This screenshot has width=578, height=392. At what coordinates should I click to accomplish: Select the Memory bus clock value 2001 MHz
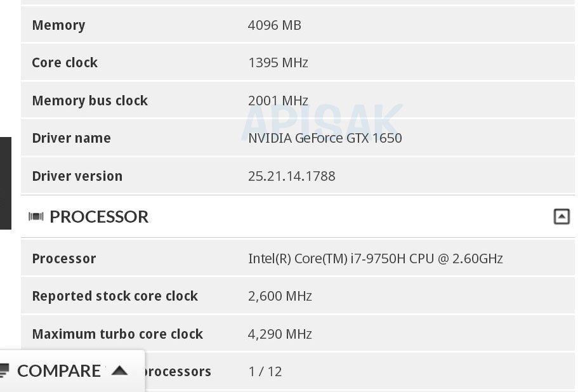click(278, 100)
